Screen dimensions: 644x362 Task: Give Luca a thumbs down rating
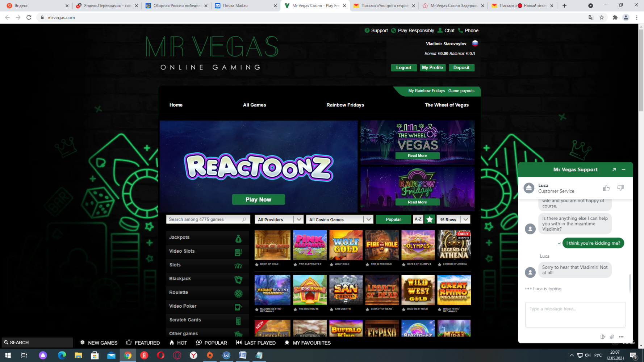click(620, 188)
